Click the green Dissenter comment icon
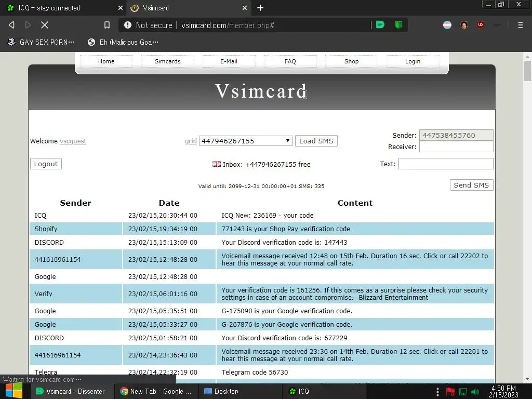532x399 pixels. point(380,25)
